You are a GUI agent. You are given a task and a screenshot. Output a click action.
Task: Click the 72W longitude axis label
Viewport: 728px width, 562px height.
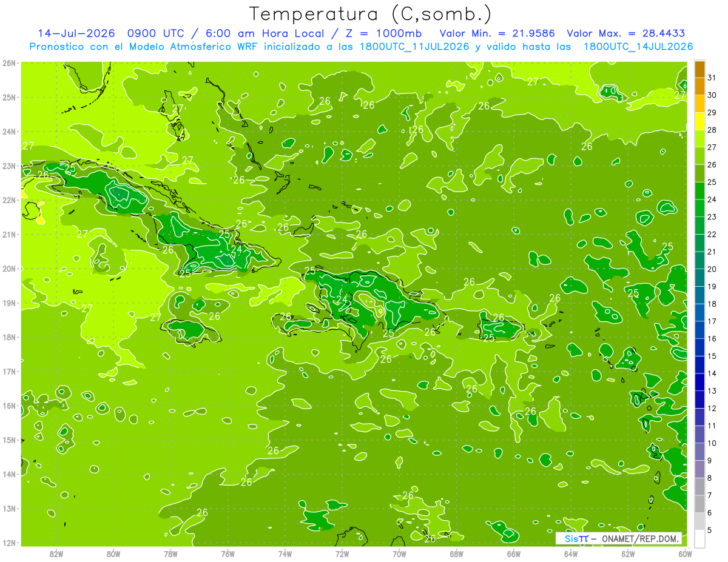click(342, 554)
